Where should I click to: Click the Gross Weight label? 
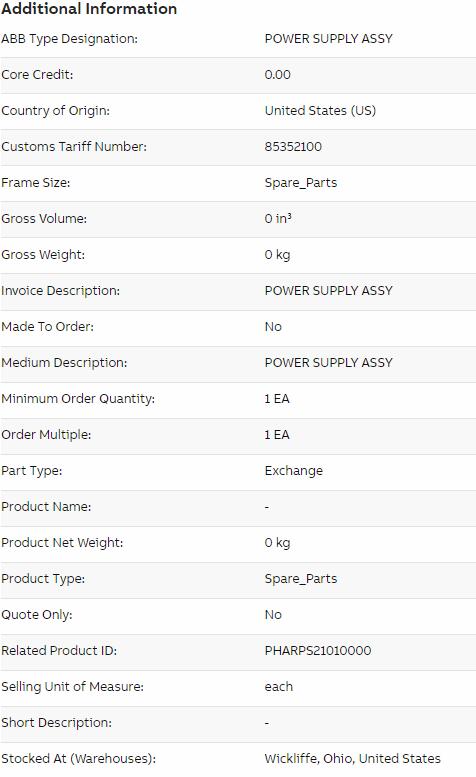(43, 255)
